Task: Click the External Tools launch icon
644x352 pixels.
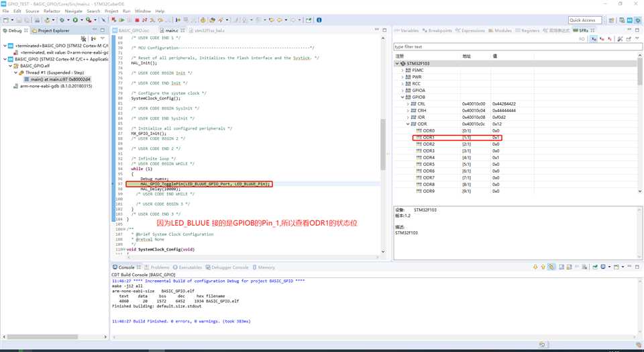Action: pos(89,19)
